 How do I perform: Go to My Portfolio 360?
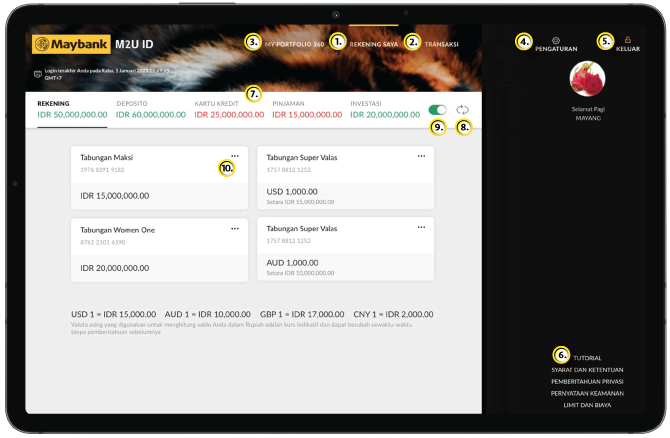[x=294, y=44]
